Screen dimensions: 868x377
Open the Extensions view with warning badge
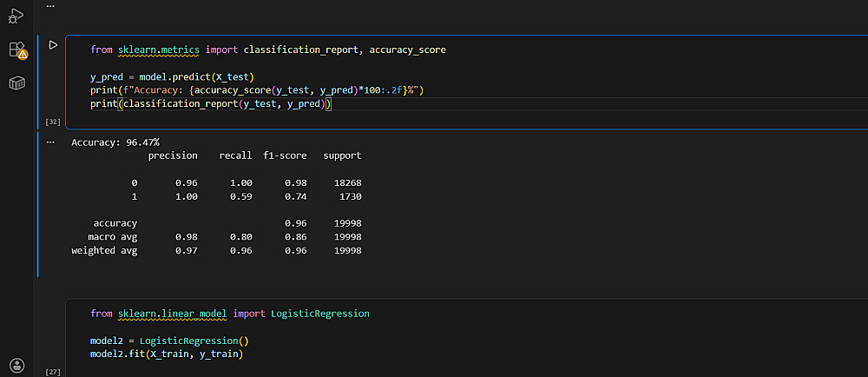(x=16, y=50)
